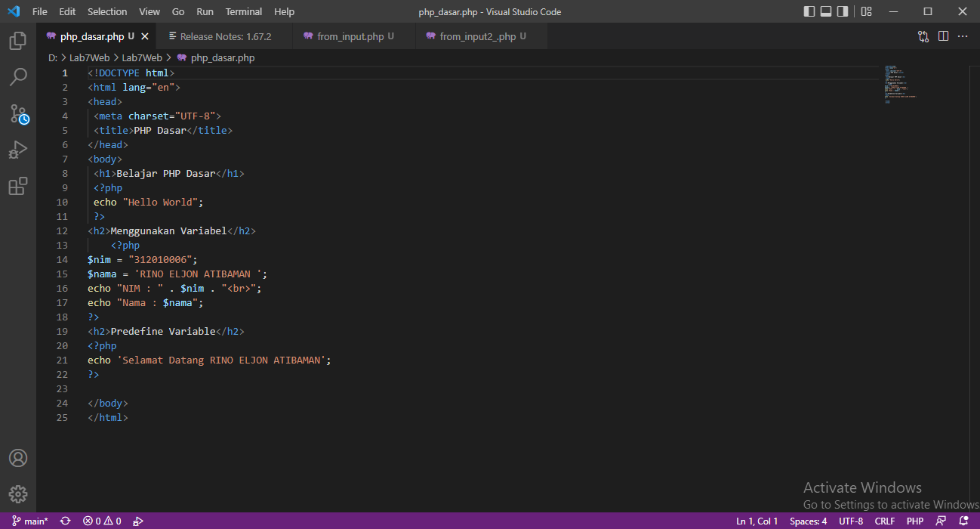Click Spaces: 4 indentation setting
The height and width of the screenshot is (529, 980).
pyautogui.click(x=807, y=521)
